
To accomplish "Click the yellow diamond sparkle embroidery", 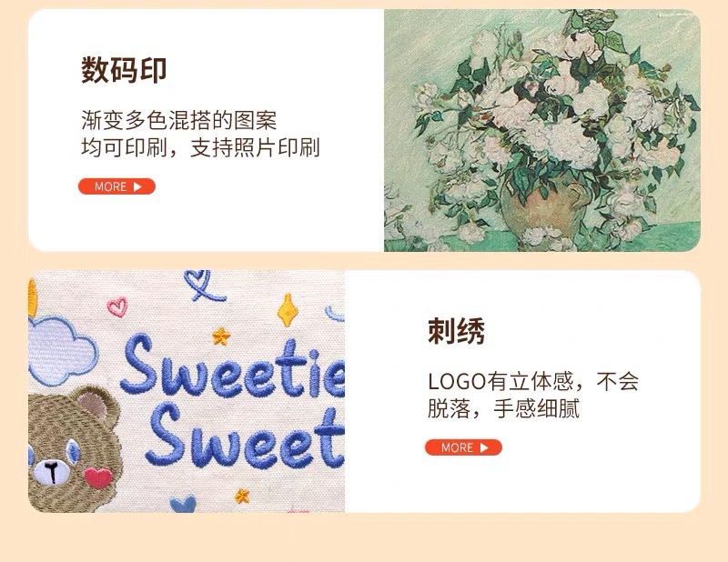I will click(x=288, y=310).
